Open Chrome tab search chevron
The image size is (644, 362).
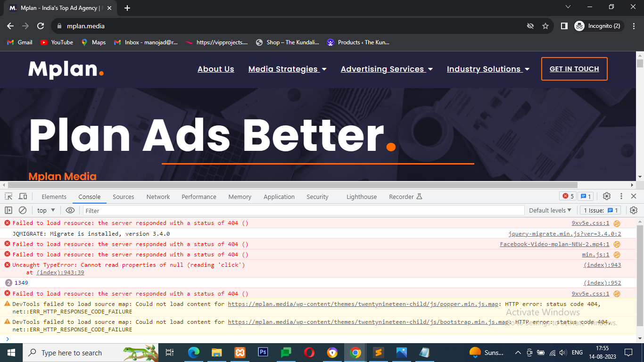click(568, 7)
